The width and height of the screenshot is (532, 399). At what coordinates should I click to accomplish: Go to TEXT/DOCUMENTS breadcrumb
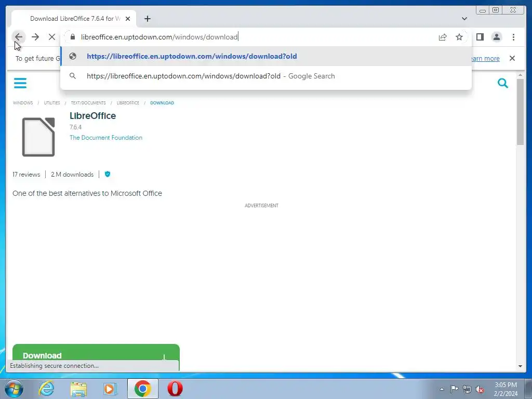coord(88,103)
